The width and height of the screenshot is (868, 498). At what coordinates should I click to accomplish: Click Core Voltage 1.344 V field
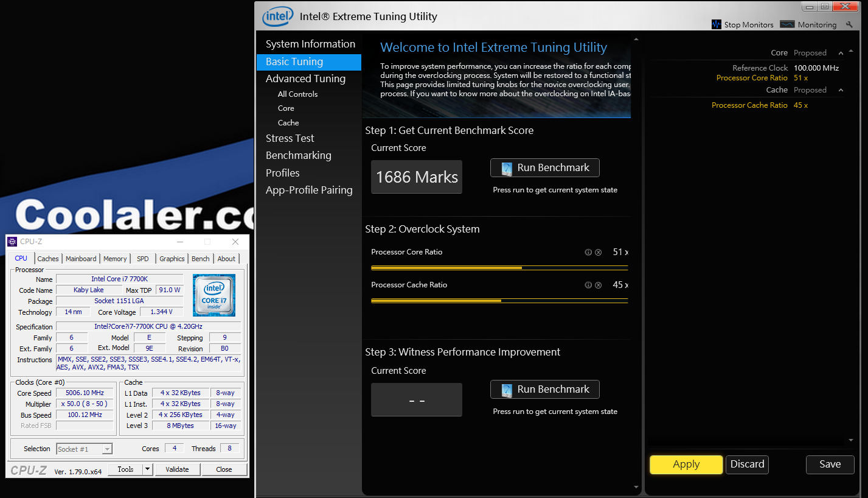click(161, 312)
